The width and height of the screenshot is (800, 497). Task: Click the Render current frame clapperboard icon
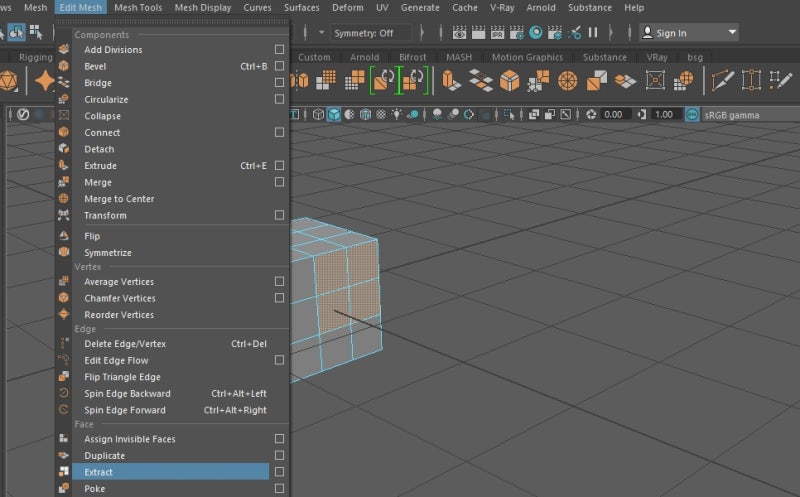click(x=478, y=33)
